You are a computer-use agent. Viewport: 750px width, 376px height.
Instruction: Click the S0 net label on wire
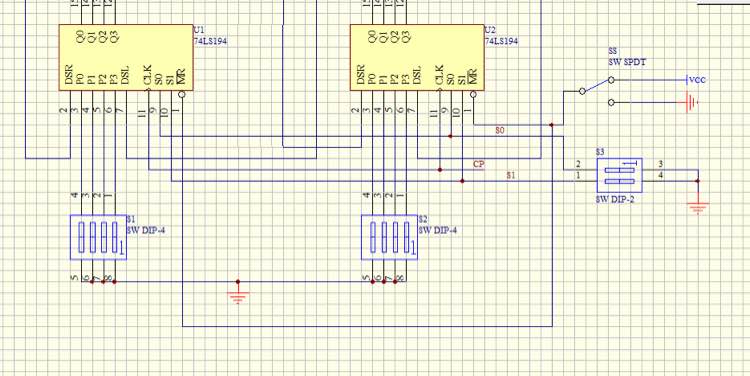click(x=500, y=130)
